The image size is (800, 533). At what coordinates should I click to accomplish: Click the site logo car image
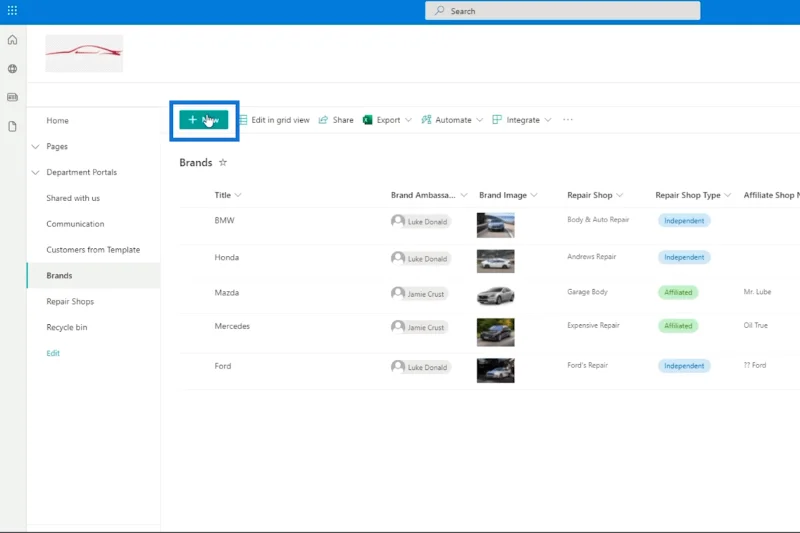pyautogui.click(x=84, y=53)
